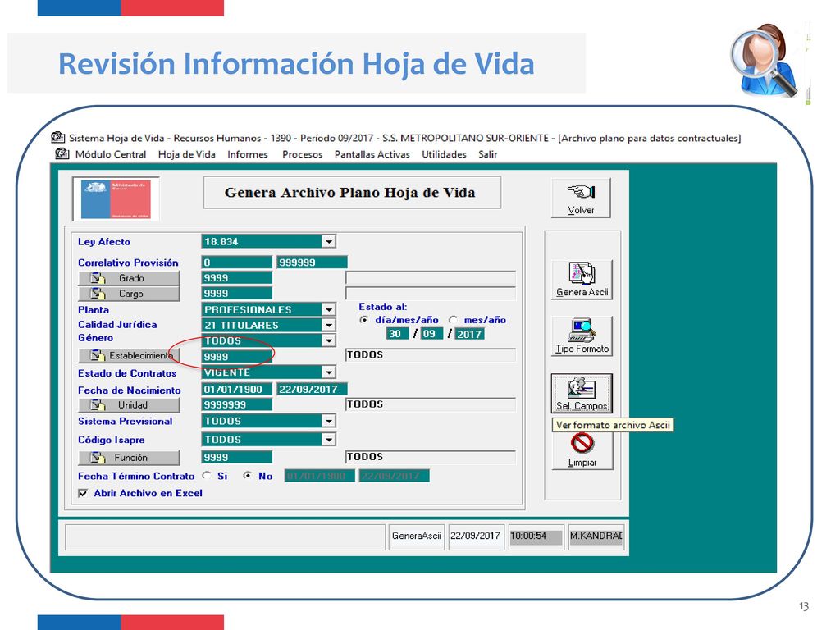Expand the Estado de Contratos dropdown
Image resolution: width=840 pixels, height=630 pixels.
328,372
